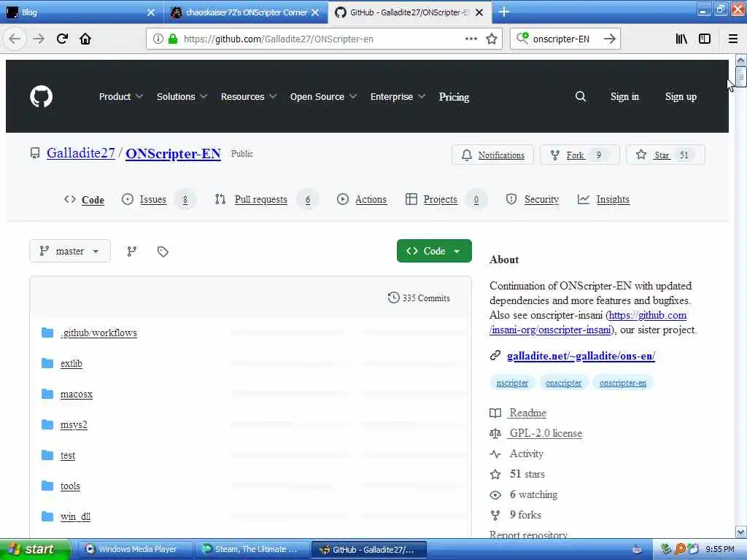The image size is (747, 560).
Task: Close the Blog tab
Action: (x=151, y=12)
